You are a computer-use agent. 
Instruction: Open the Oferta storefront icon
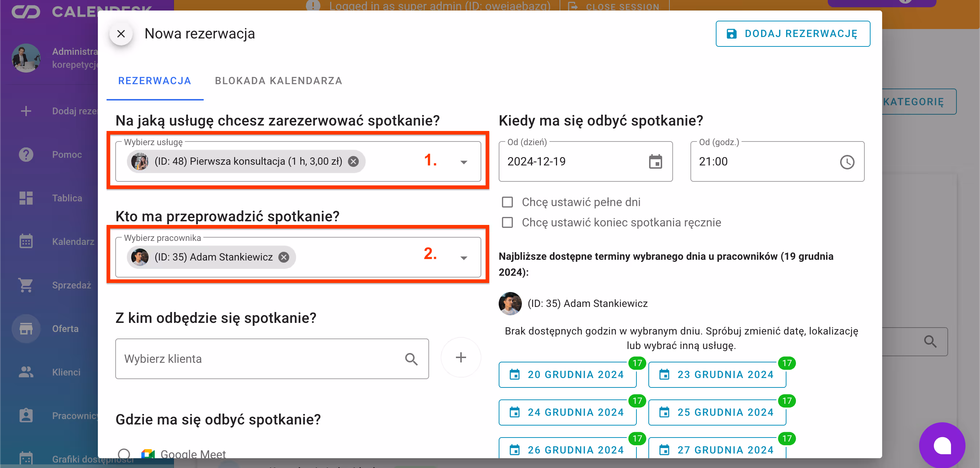(25, 328)
